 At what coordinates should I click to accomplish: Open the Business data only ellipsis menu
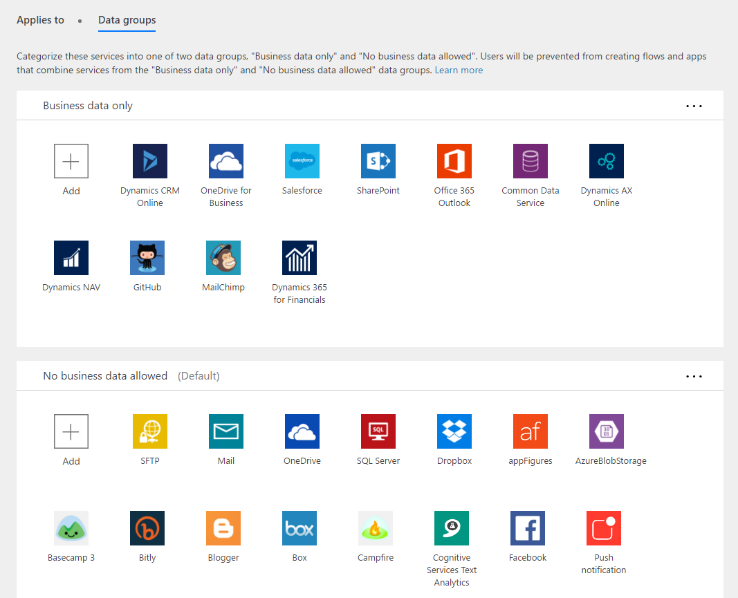click(x=694, y=106)
